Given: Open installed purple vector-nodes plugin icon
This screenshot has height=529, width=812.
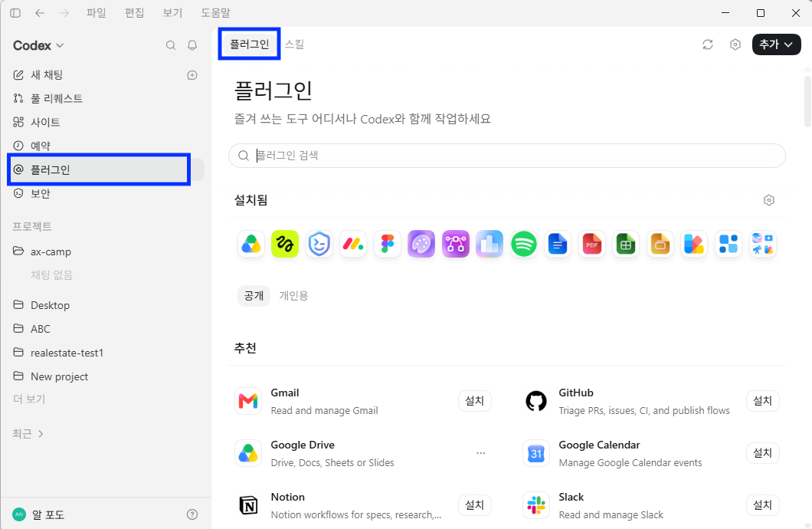Looking at the screenshot, I should (456, 244).
